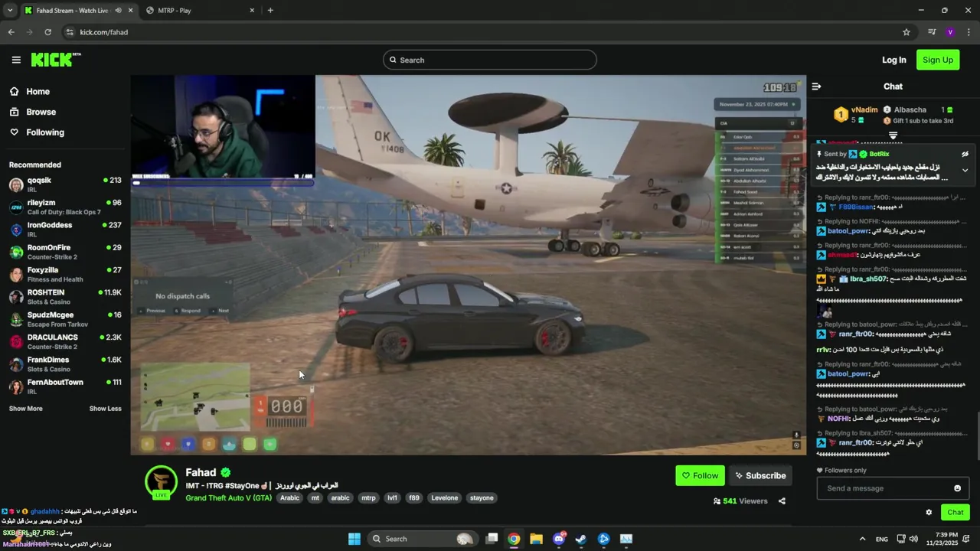Open recommended channel RoomOnFire
This screenshot has height=551, width=980.
click(65, 252)
